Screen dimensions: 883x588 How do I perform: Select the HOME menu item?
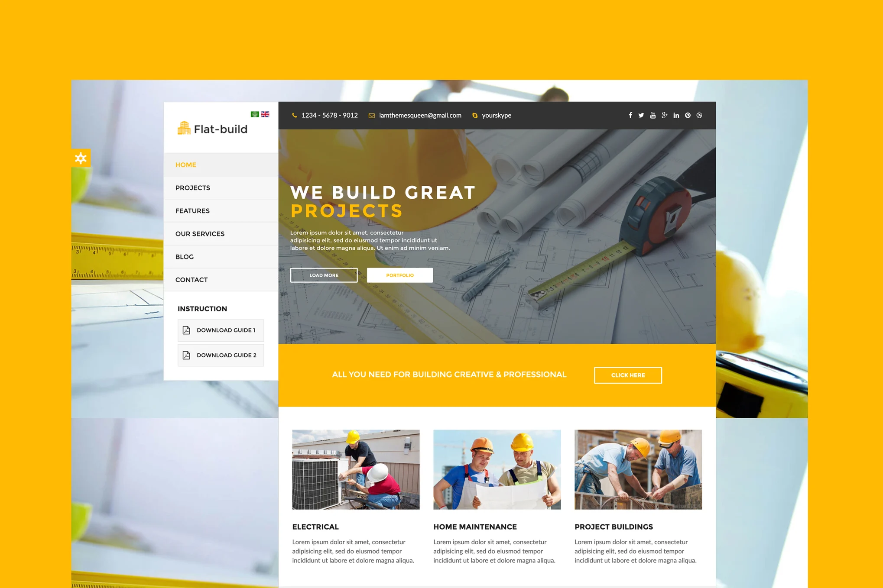[186, 165]
